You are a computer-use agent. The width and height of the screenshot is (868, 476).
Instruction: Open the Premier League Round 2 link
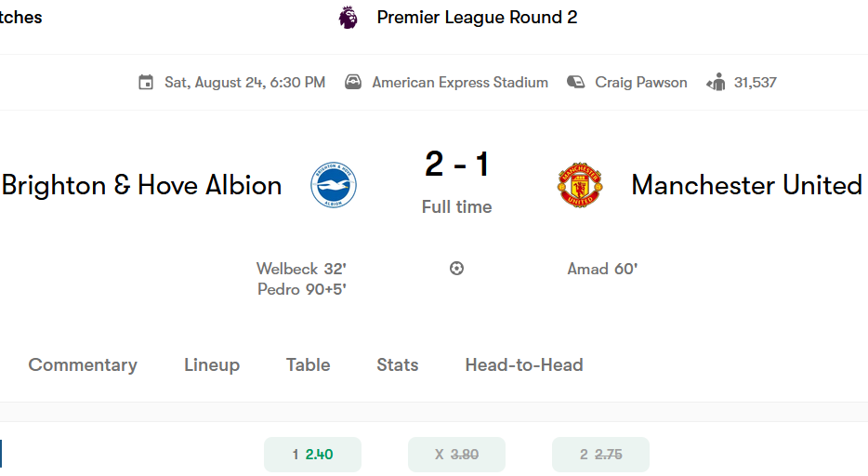pyautogui.click(x=477, y=17)
